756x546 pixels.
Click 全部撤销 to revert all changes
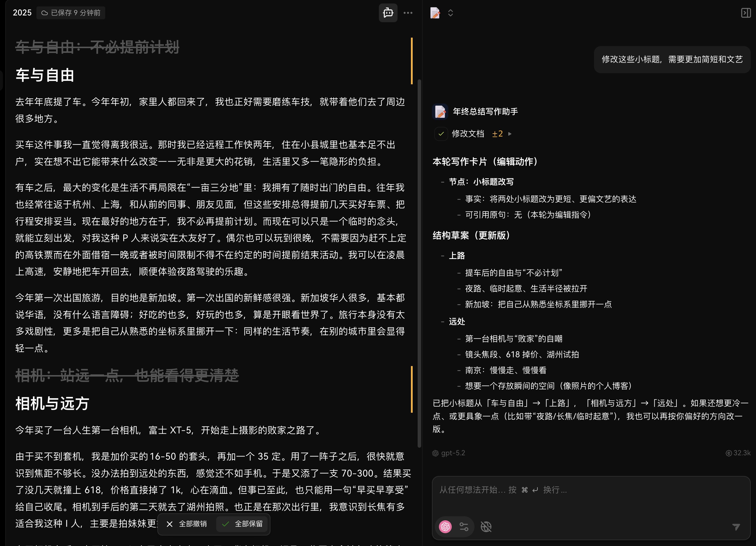pyautogui.click(x=187, y=524)
